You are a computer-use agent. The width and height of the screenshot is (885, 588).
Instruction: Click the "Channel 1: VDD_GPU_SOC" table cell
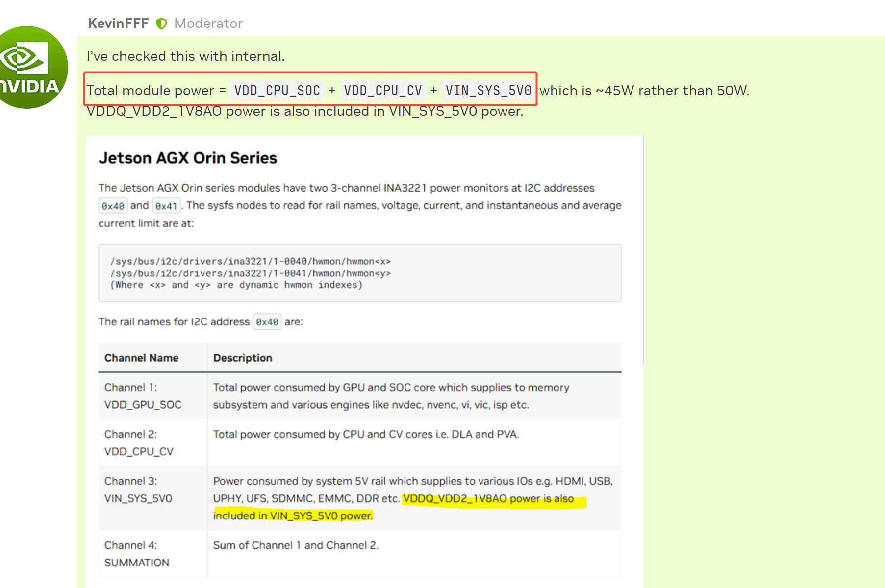pos(152,396)
